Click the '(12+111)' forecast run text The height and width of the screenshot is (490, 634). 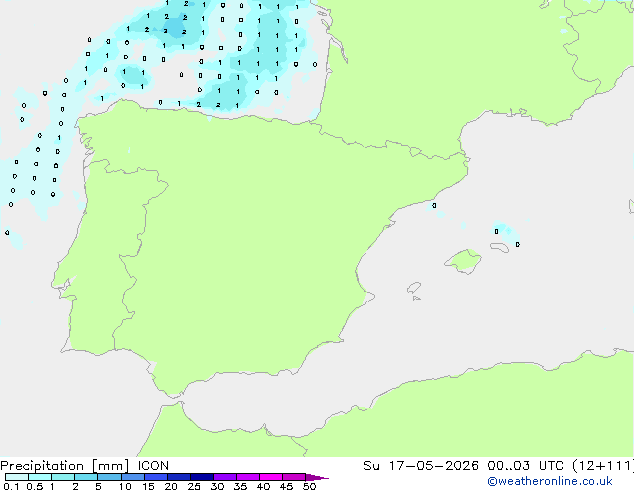coord(603,466)
